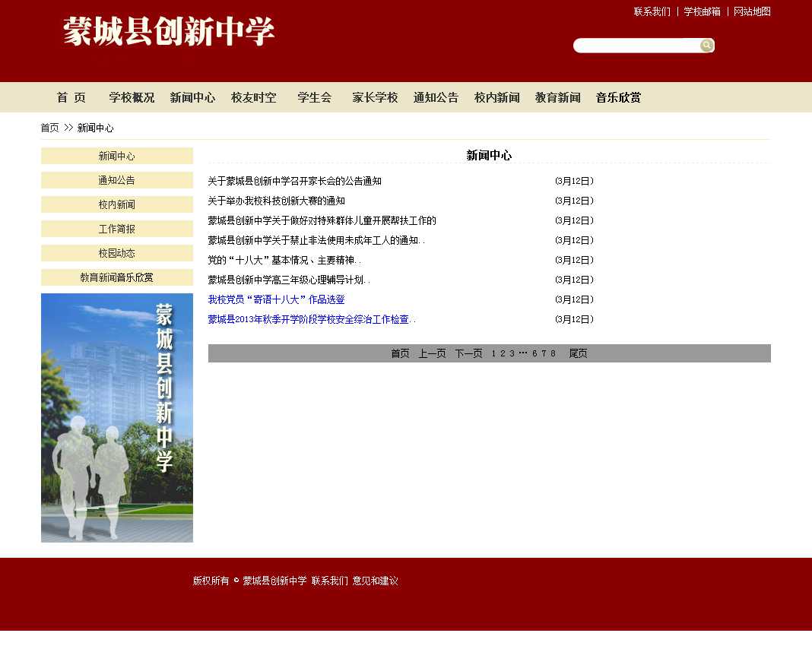The height and width of the screenshot is (652, 812).
Task: Go to 下一页 in pagination
Action: tap(468, 353)
